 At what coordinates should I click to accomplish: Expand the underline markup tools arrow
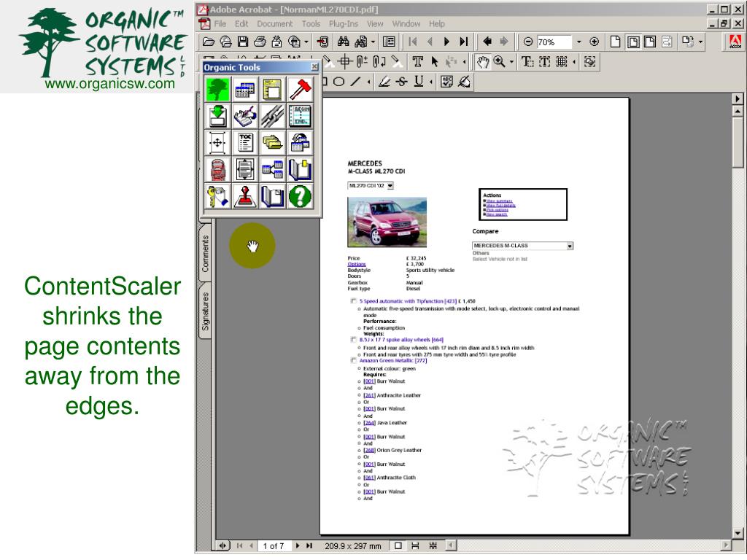coord(430,82)
